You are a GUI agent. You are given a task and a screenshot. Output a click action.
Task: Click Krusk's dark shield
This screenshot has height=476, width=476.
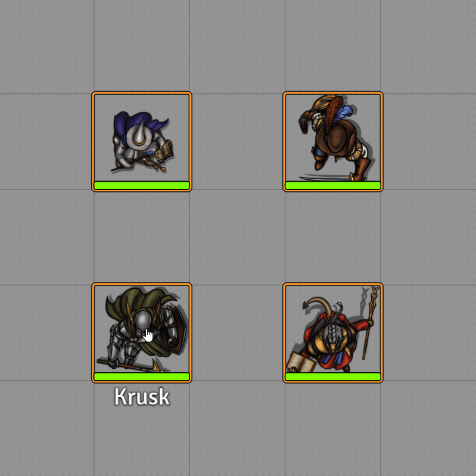click(x=175, y=331)
